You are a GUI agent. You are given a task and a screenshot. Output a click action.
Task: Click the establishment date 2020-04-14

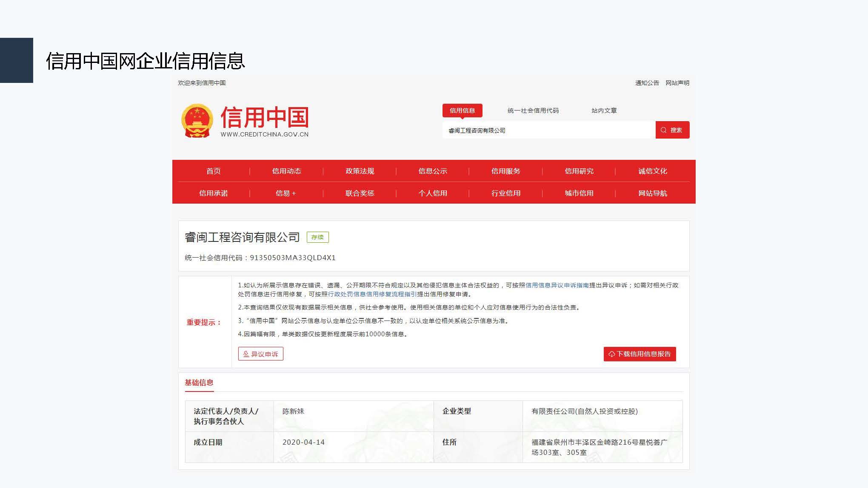click(x=303, y=442)
